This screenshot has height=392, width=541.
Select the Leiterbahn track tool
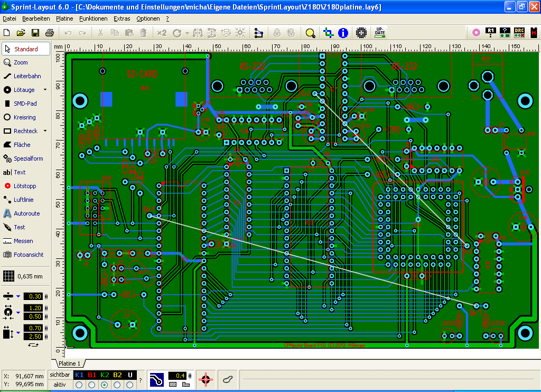pyautogui.click(x=26, y=76)
